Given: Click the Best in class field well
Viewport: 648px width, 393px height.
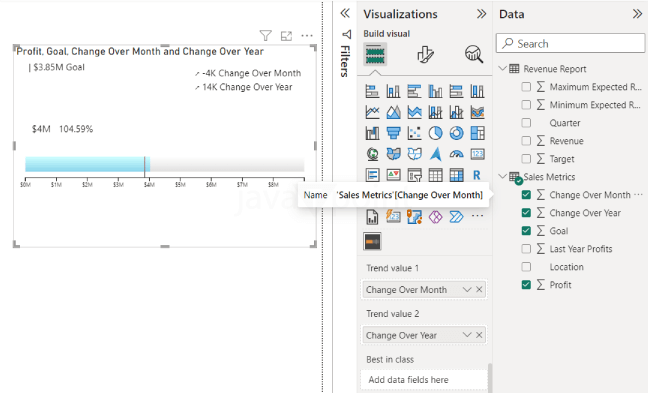Looking at the screenshot, I should point(424,379).
